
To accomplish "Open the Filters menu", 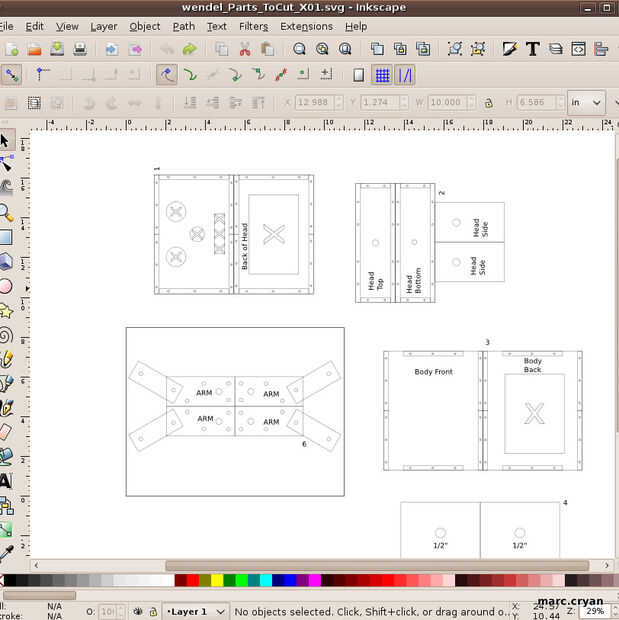I will point(253,26).
